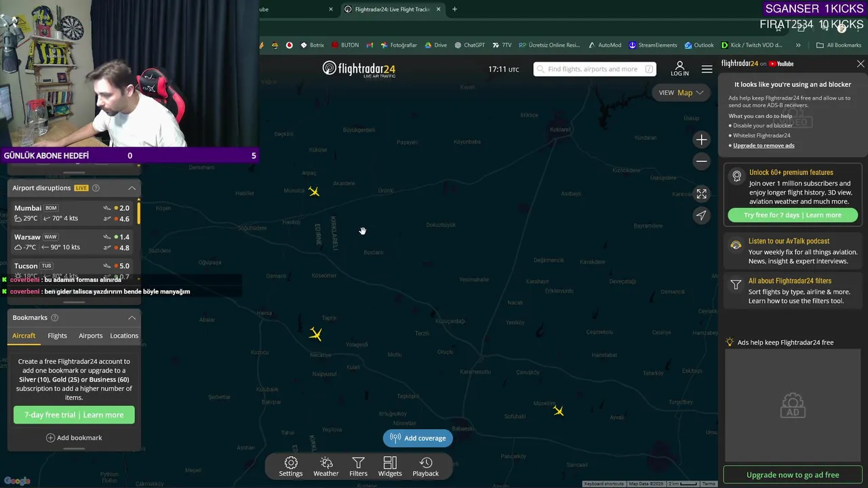Switch to the Locations bookmarks tab
Image resolution: width=868 pixels, height=488 pixels.
click(x=124, y=335)
